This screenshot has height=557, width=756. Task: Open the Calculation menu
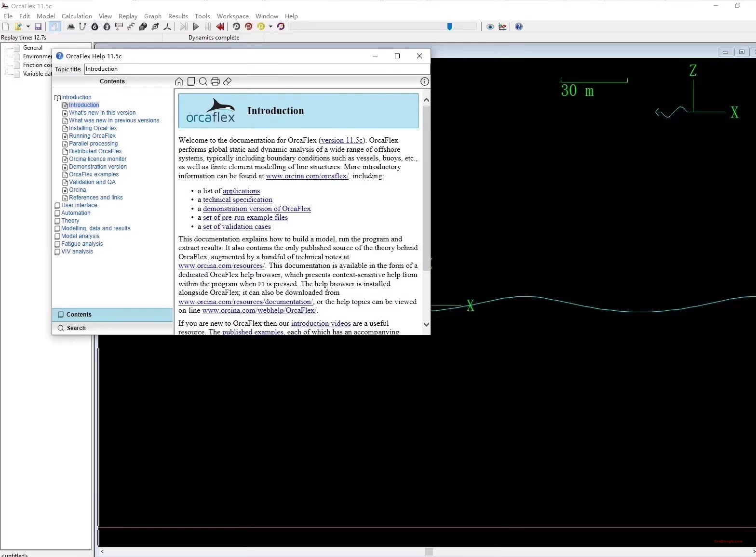[x=77, y=16]
